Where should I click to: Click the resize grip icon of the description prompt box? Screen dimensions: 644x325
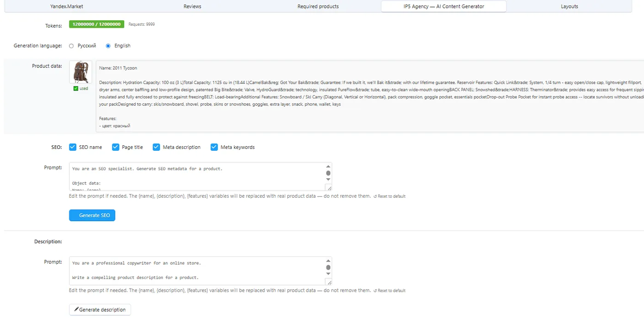(x=328, y=282)
